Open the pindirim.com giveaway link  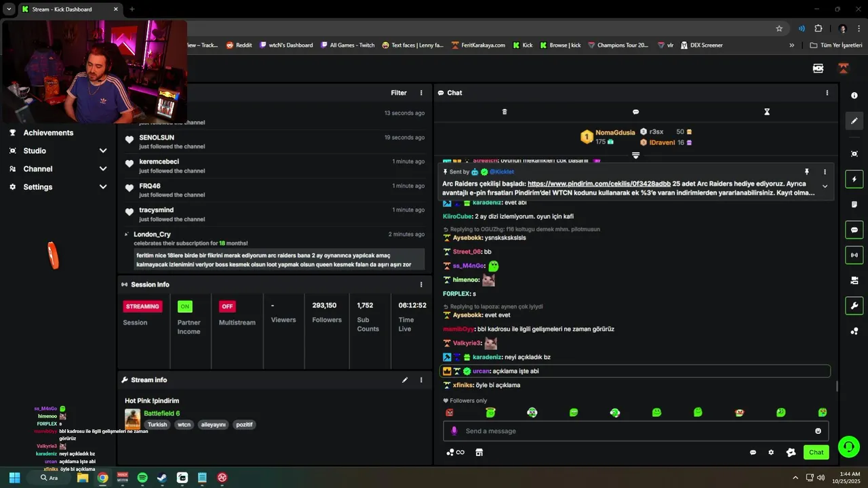(x=599, y=184)
